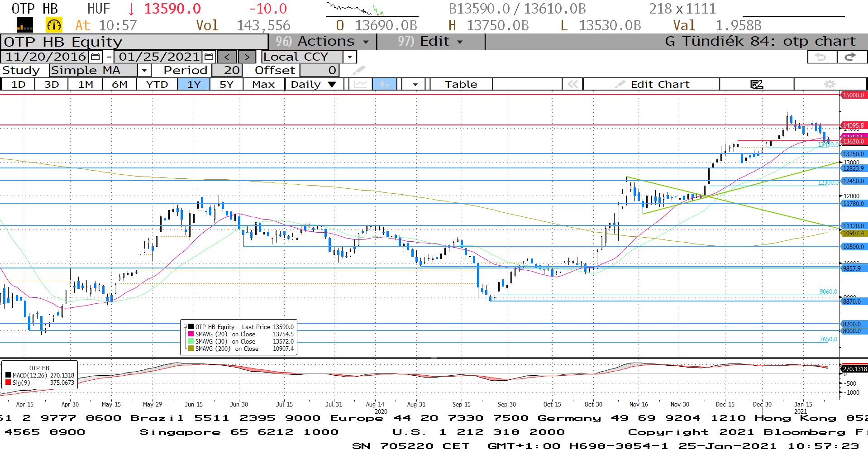Image resolution: width=868 pixels, height=464 pixels.
Task: Click the double-left collapse chevrons
Action: pyautogui.click(x=572, y=84)
